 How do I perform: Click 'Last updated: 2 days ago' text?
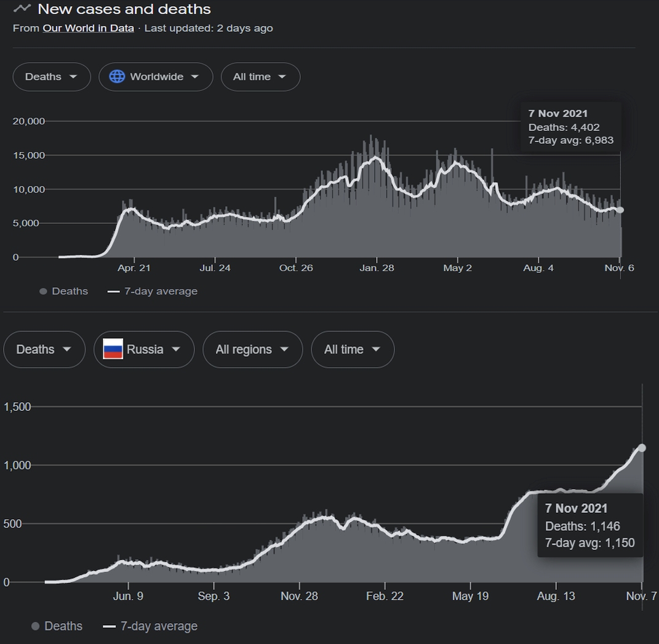[x=209, y=28]
